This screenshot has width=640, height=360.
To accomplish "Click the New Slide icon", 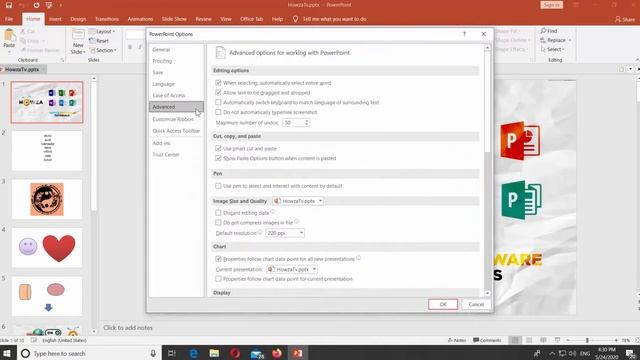I will [x=78, y=34].
